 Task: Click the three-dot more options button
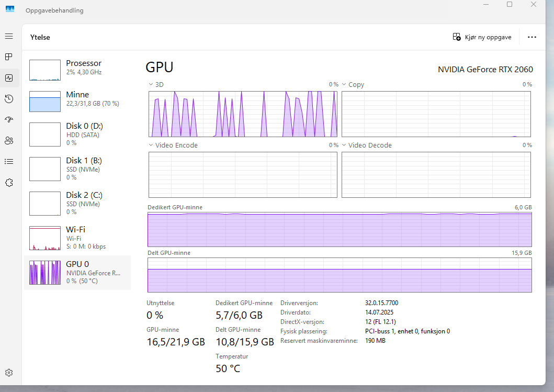(532, 37)
